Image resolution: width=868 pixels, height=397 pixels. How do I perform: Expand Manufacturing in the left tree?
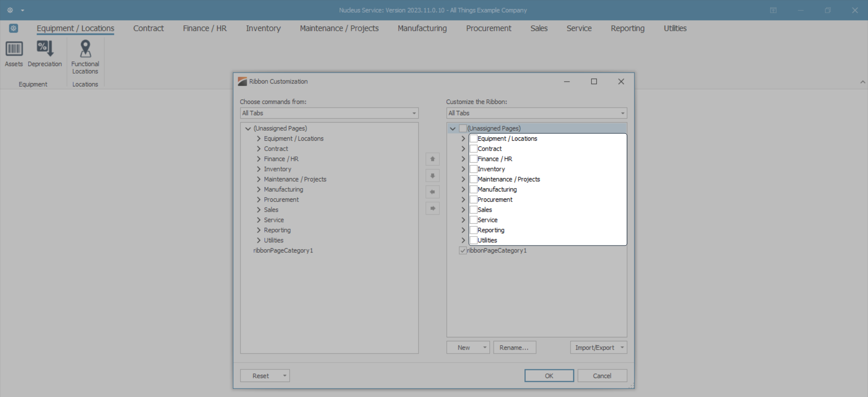click(259, 189)
